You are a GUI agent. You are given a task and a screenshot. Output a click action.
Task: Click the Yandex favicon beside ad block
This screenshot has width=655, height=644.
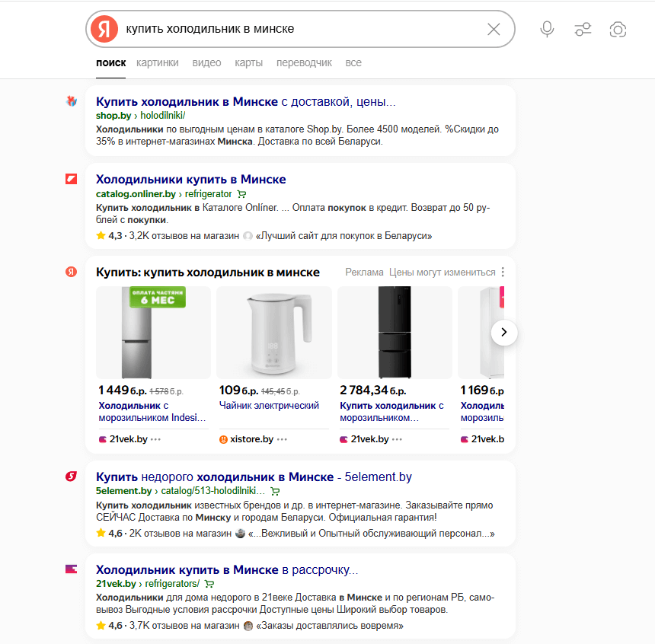[x=72, y=272]
